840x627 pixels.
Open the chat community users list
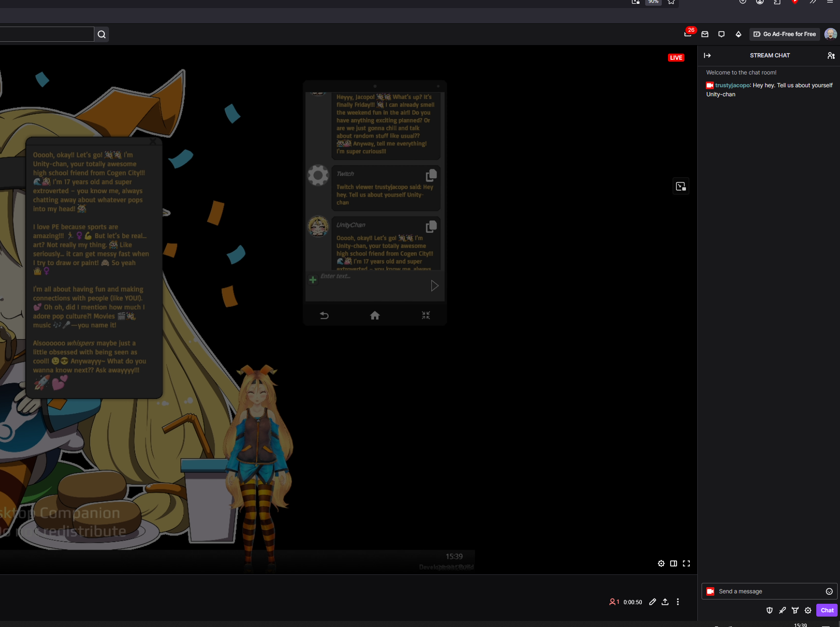click(831, 55)
